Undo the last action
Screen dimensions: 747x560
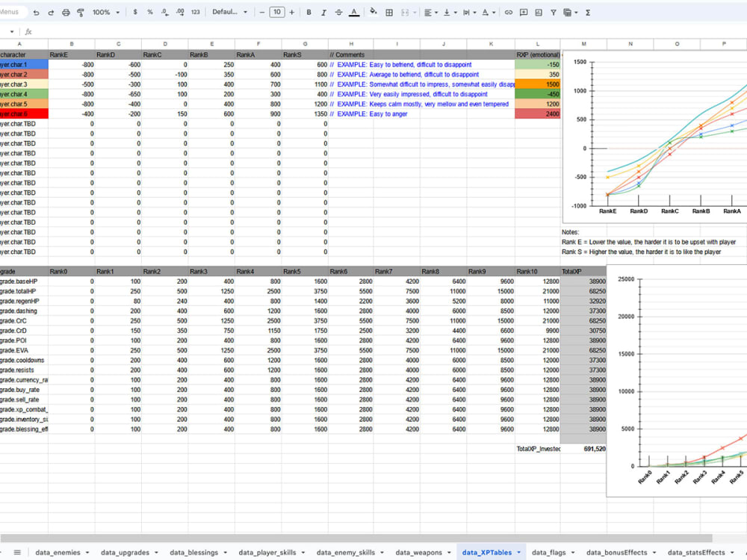click(x=36, y=13)
